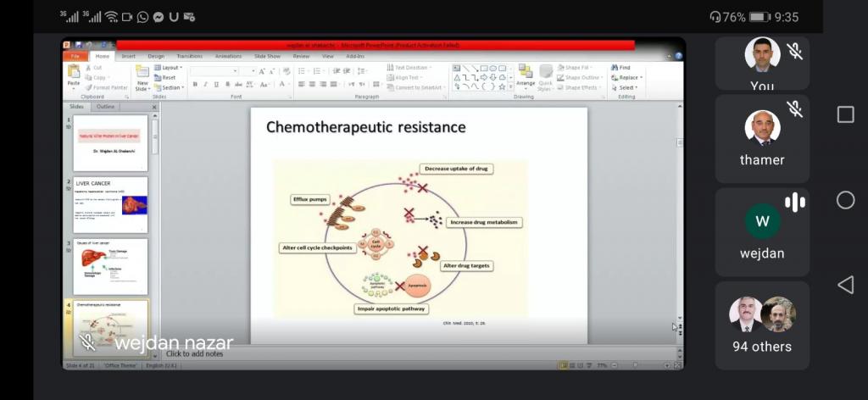Open the Replace dropdown in Editing group
Viewport: 868px width, 400px height.
[x=628, y=78]
